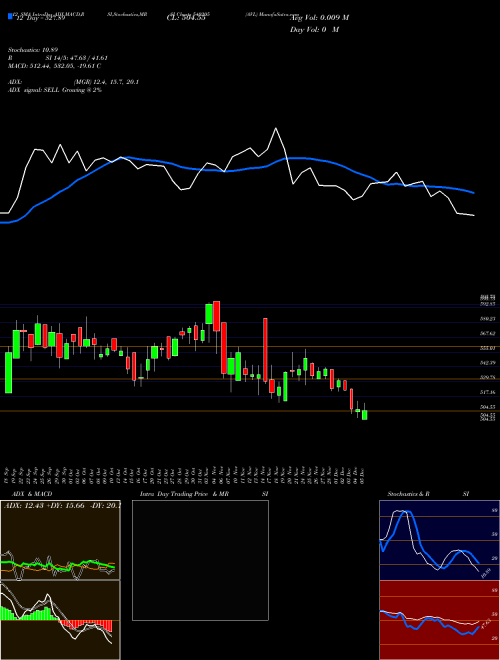Click the 'CL: 504.55' closing price text

(186, 18)
